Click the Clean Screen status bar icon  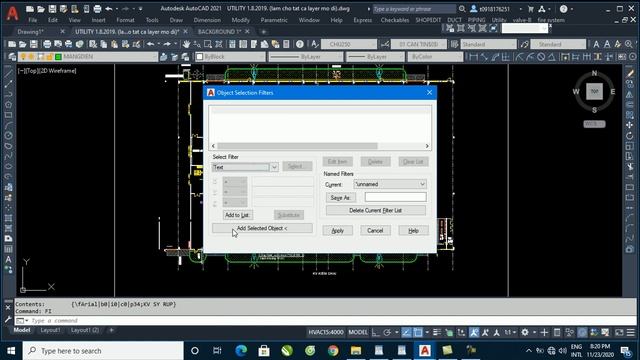[x=619, y=333]
